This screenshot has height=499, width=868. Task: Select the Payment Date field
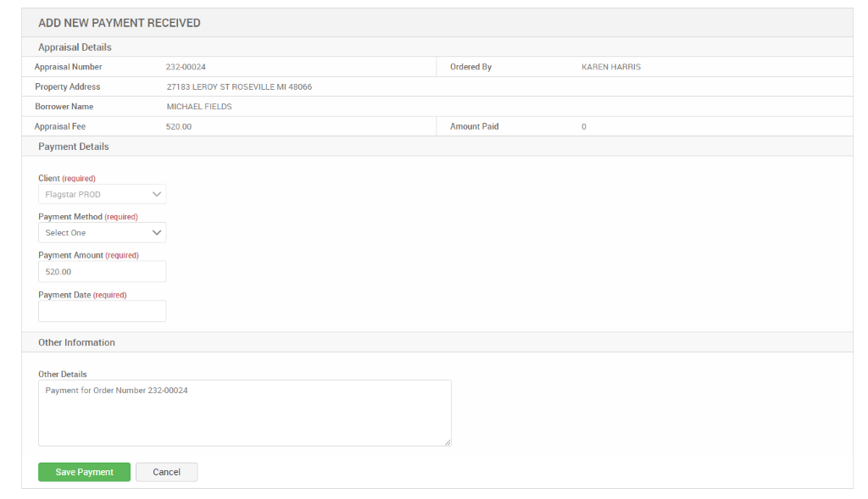tap(102, 311)
